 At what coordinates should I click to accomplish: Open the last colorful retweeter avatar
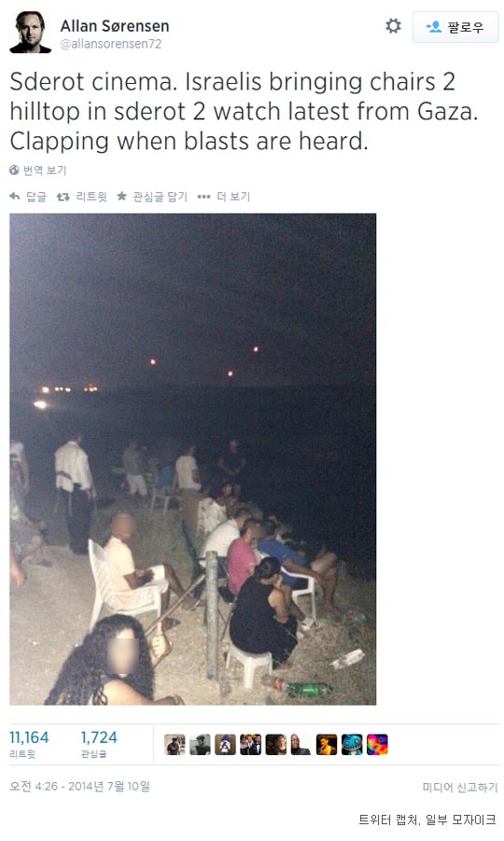click(x=377, y=745)
